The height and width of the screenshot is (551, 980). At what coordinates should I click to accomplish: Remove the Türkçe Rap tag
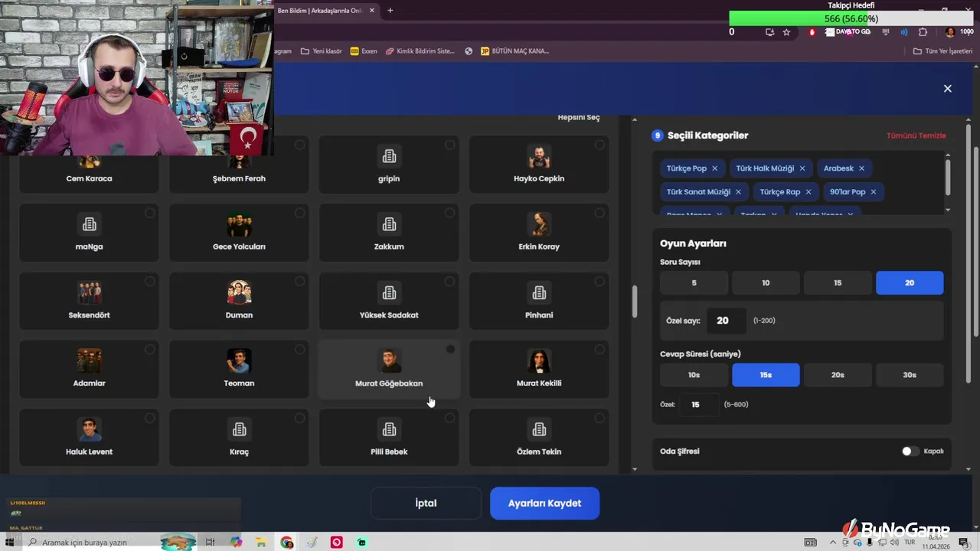coord(808,192)
